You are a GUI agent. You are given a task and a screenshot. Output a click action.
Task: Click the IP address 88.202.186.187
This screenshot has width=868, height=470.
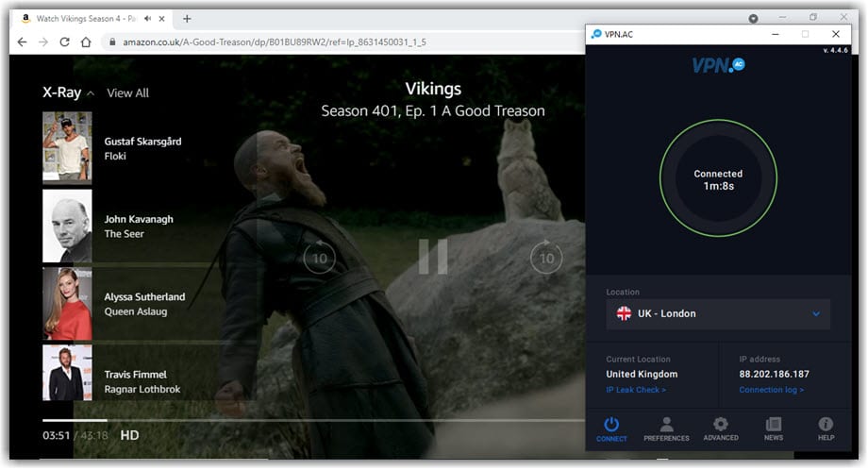[774, 375]
